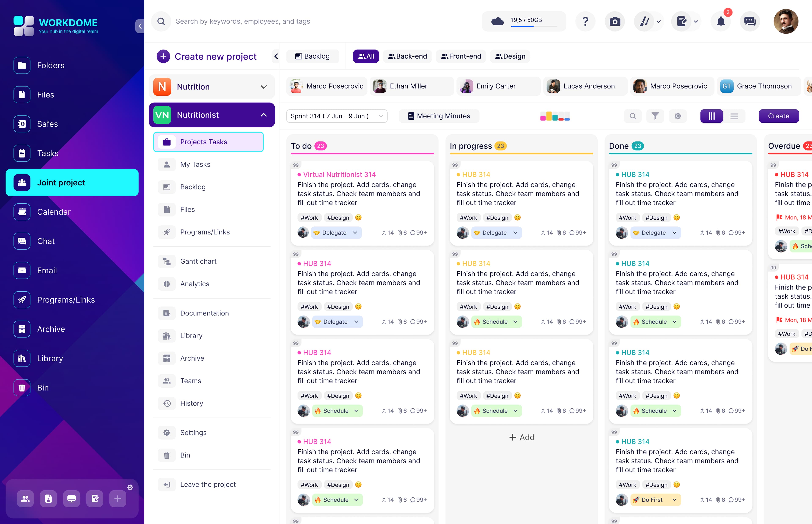Click the purple Create button
The width and height of the screenshot is (812, 524).
(778, 116)
